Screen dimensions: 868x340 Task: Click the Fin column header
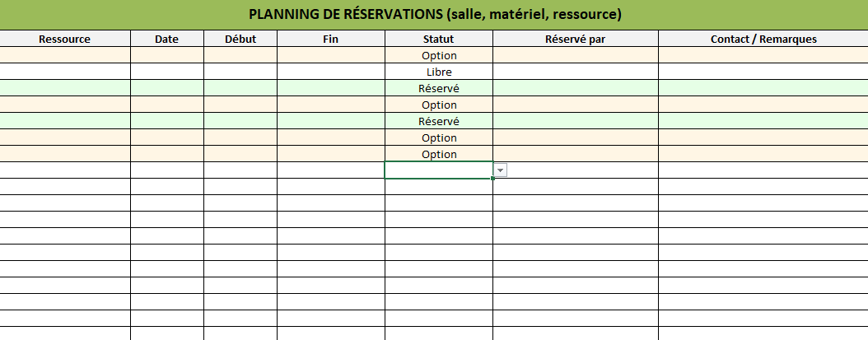[330, 39]
